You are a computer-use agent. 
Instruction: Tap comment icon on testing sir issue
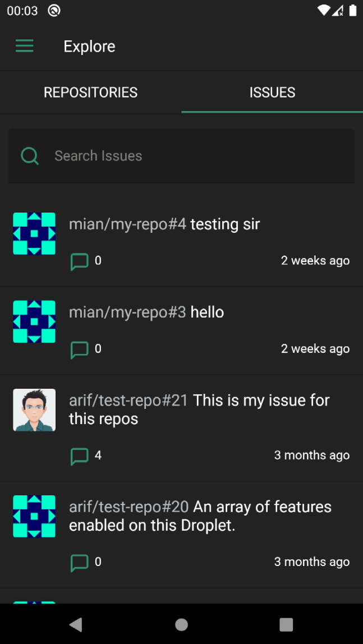(79, 261)
